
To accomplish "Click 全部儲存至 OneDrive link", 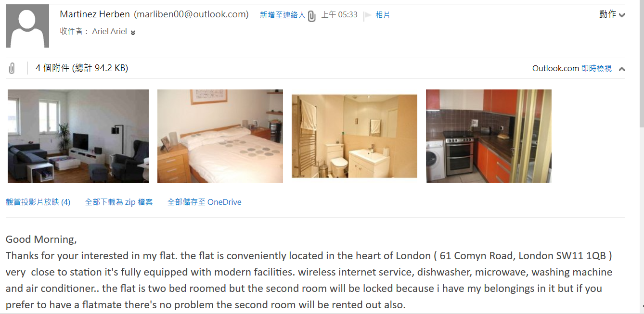I will point(205,202).
